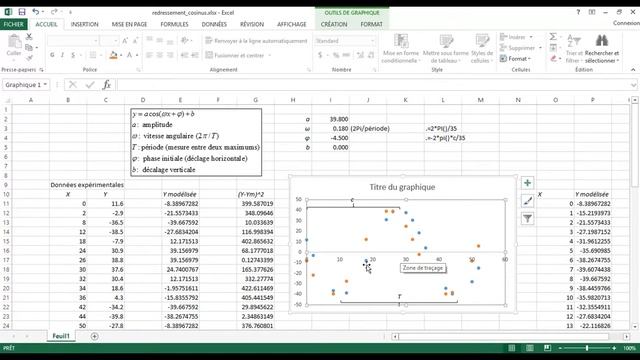This screenshot has height=360, width=640.
Task: Click the formula confirm checkmark icon
Action: (x=90, y=84)
